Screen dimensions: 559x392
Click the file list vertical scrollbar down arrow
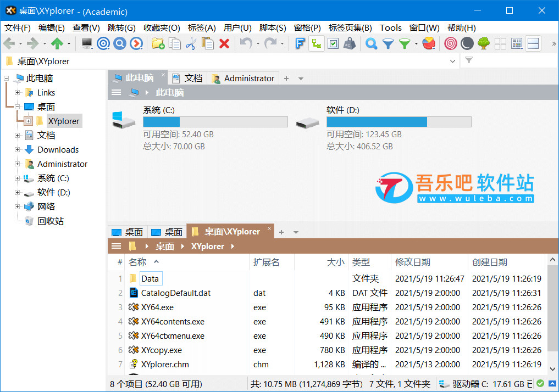(x=552, y=369)
